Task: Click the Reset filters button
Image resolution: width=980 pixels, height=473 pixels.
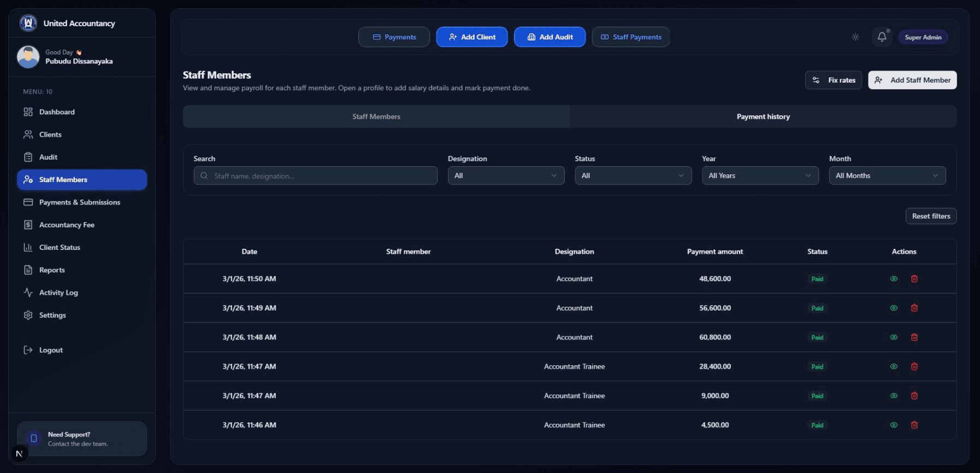Action: pyautogui.click(x=931, y=216)
